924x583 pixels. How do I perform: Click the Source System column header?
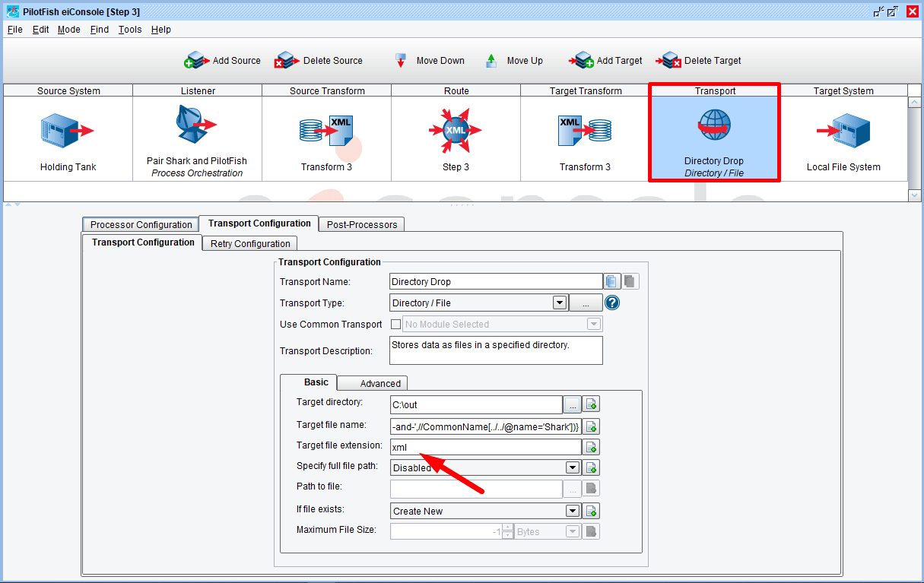tap(68, 90)
